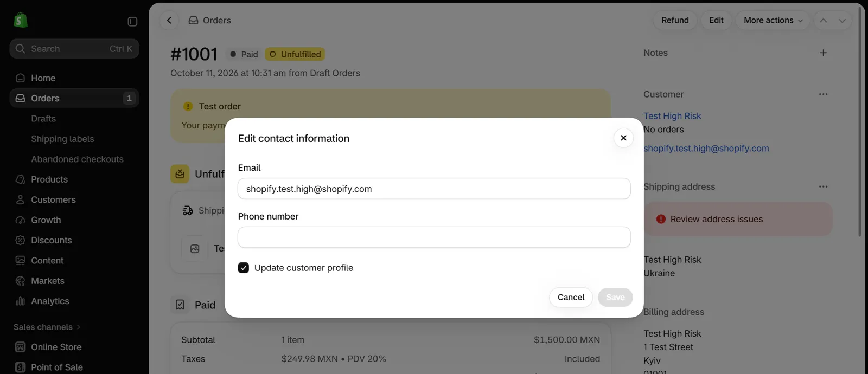The width and height of the screenshot is (868, 374).
Task: Click the shopify.test.high@shopify.com email link
Action: coord(706,149)
